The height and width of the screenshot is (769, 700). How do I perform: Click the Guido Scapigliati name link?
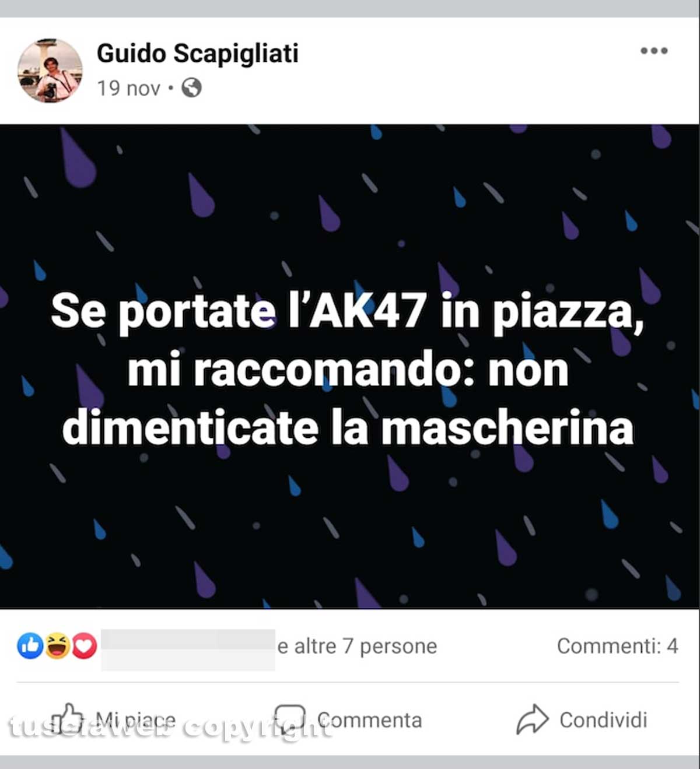point(198,53)
